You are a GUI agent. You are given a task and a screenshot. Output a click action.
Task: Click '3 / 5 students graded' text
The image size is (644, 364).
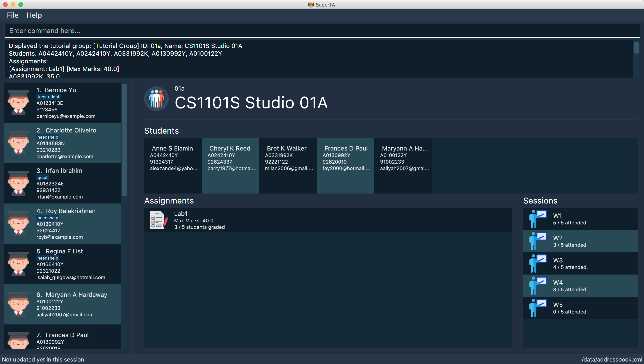[x=199, y=227]
